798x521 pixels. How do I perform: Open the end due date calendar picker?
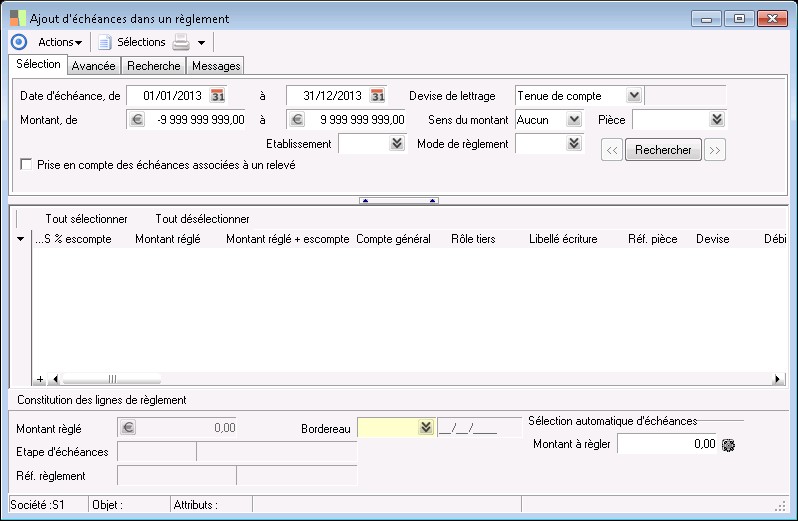point(378,96)
